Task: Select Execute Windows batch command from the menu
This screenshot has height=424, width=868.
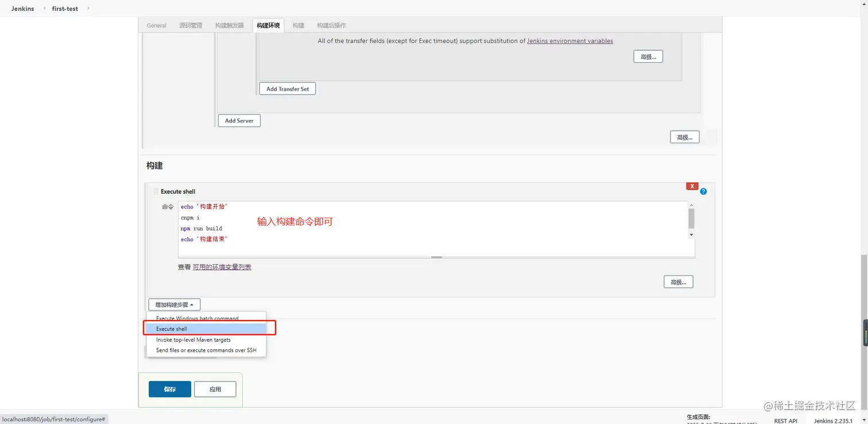Action: (198, 318)
